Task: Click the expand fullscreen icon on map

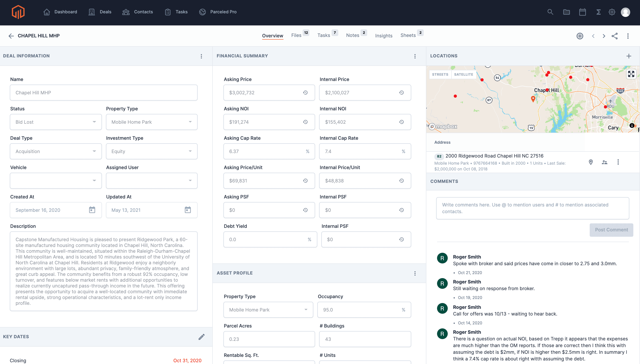Action: pyautogui.click(x=631, y=74)
